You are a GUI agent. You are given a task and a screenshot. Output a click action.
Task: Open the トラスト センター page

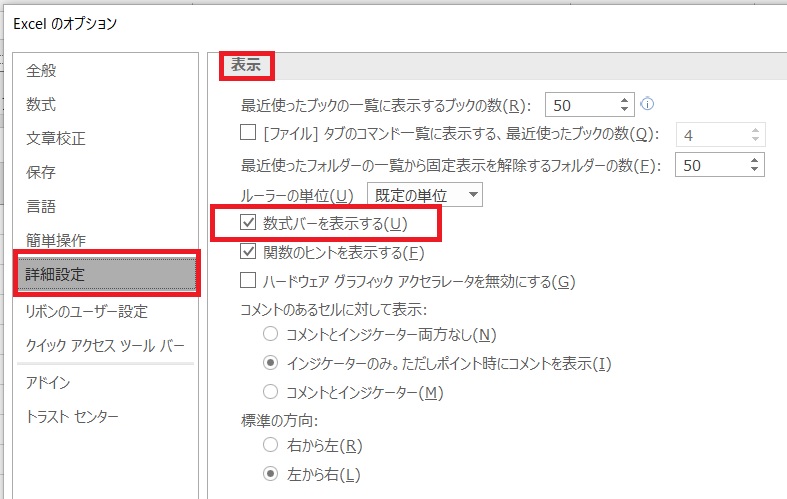(72, 416)
